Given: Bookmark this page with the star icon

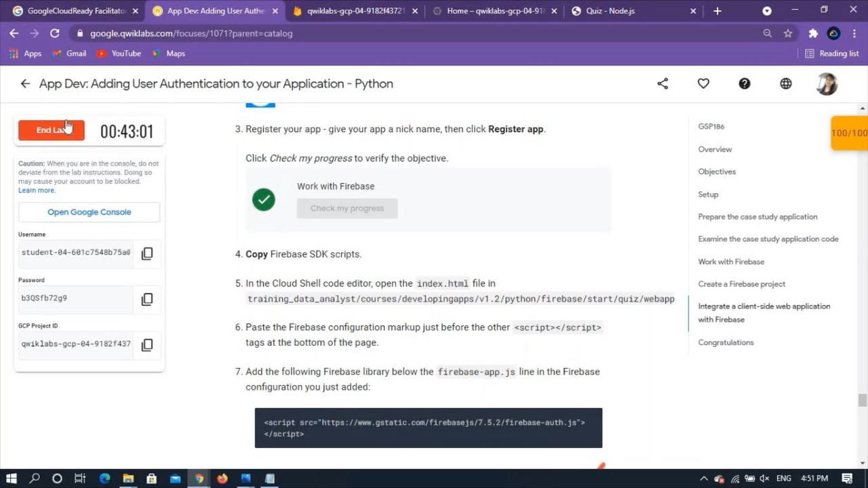Looking at the screenshot, I should 788,33.
